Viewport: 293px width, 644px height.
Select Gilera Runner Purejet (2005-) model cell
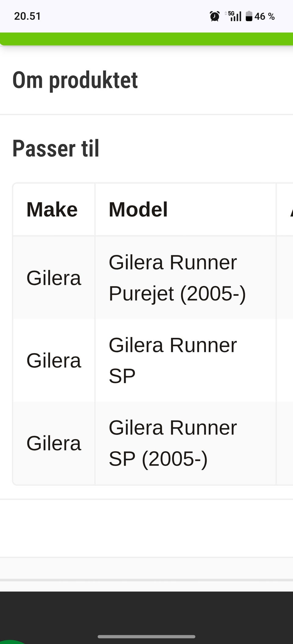click(177, 278)
